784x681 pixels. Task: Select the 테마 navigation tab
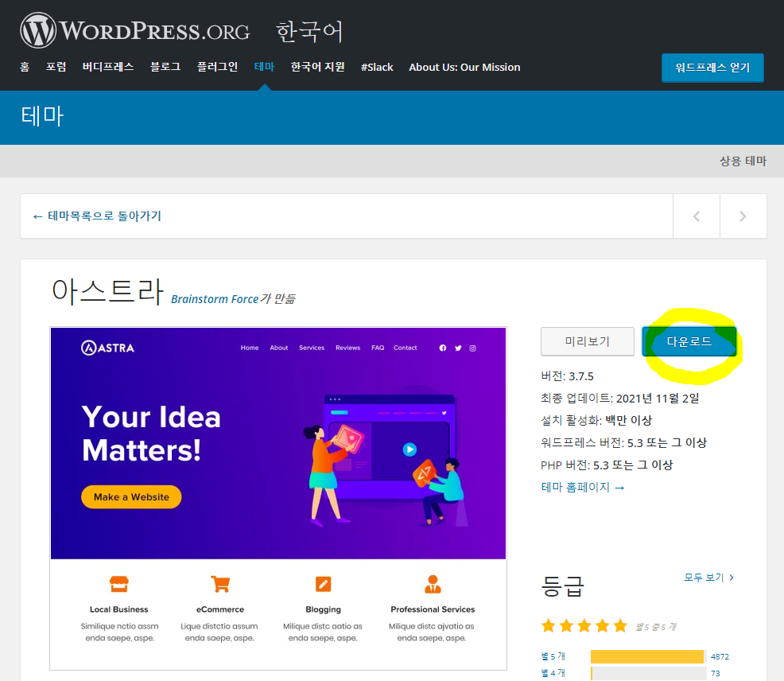click(x=265, y=67)
